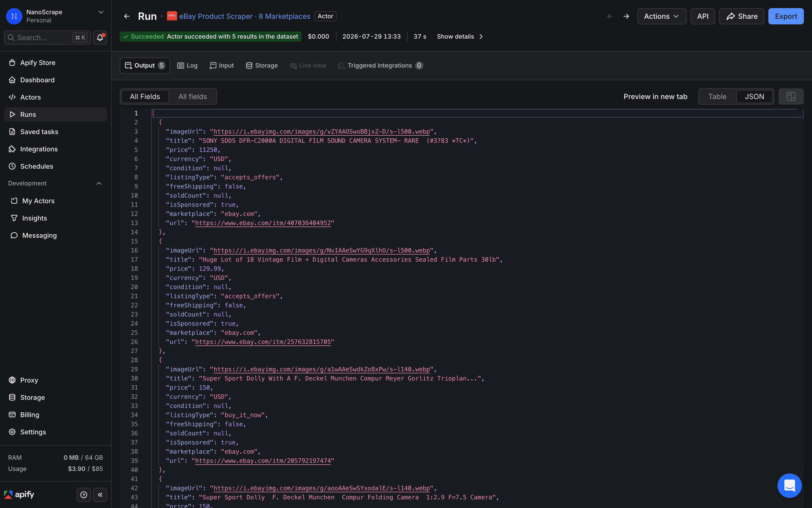Open the notifications bell

[100, 38]
